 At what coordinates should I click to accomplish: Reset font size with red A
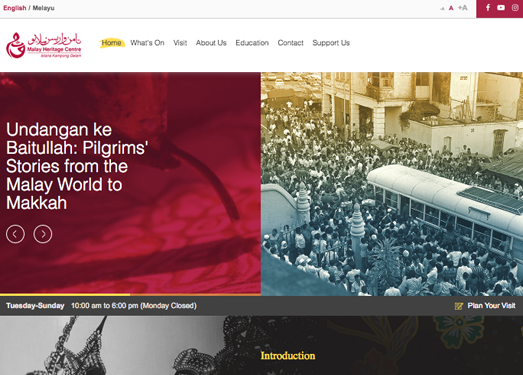451,8
